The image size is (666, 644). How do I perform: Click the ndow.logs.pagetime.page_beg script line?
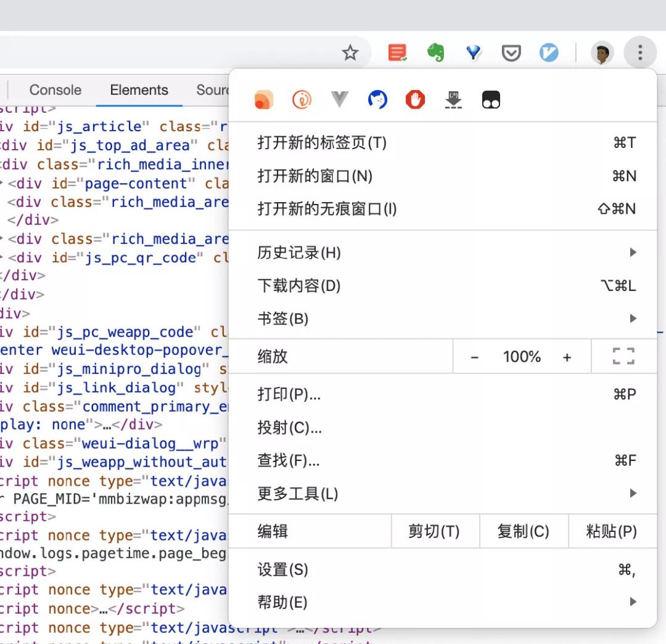tap(114, 553)
